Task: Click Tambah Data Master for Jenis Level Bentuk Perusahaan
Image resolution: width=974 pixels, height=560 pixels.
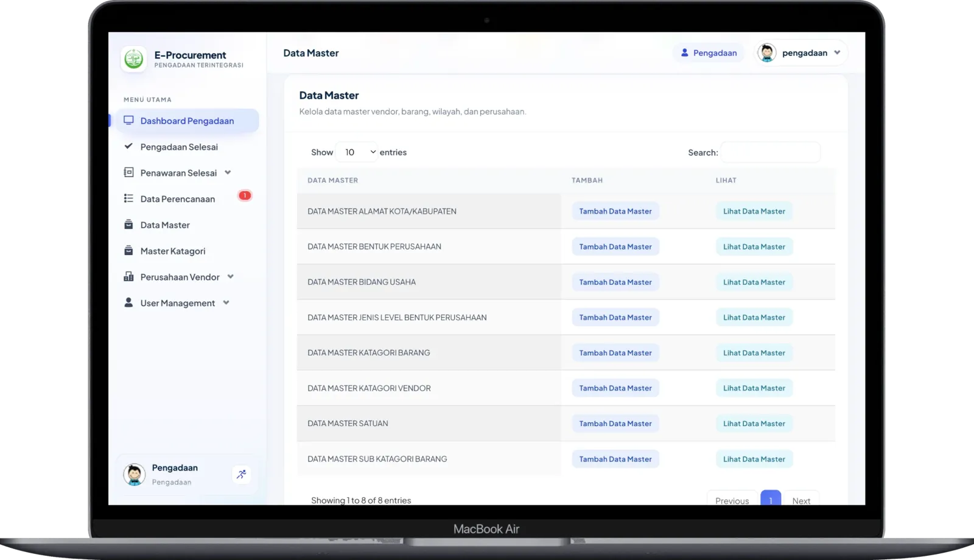Action: pyautogui.click(x=615, y=318)
